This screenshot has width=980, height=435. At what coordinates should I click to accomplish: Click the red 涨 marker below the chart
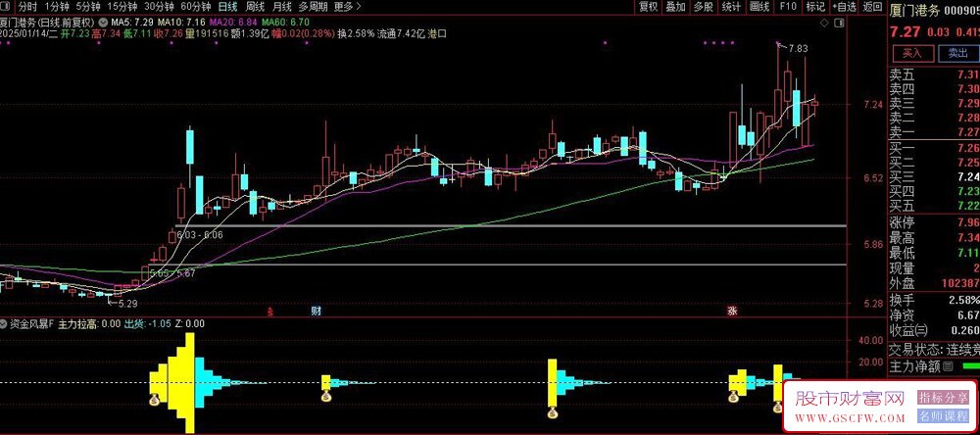click(x=732, y=311)
